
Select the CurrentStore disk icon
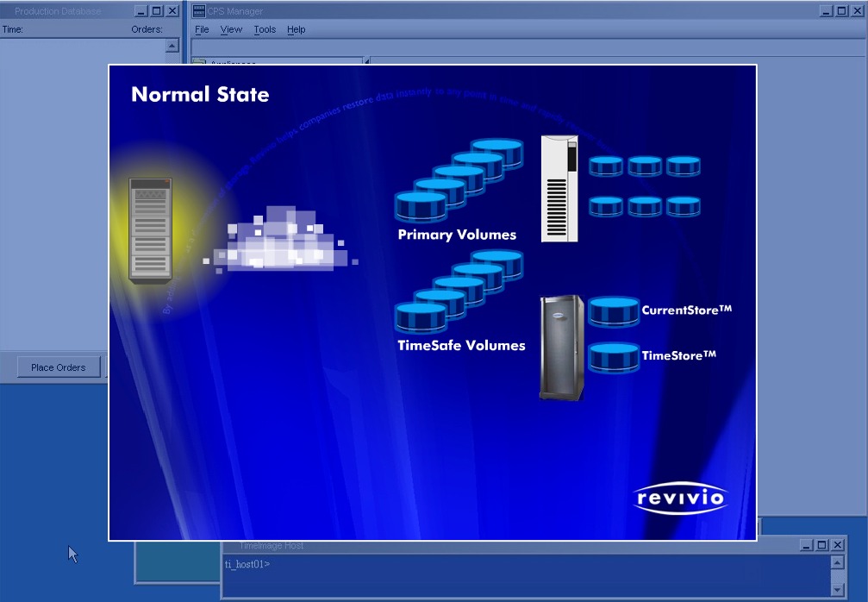[x=614, y=311]
